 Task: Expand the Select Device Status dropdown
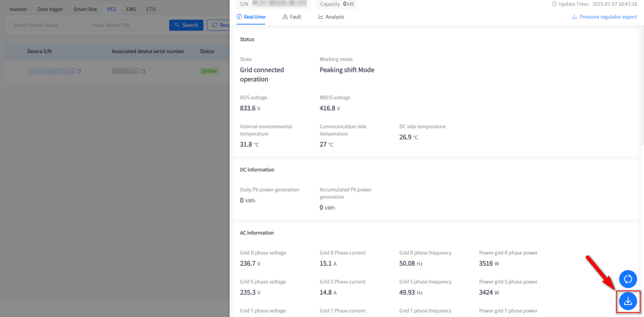pyautogui.click(x=46, y=25)
